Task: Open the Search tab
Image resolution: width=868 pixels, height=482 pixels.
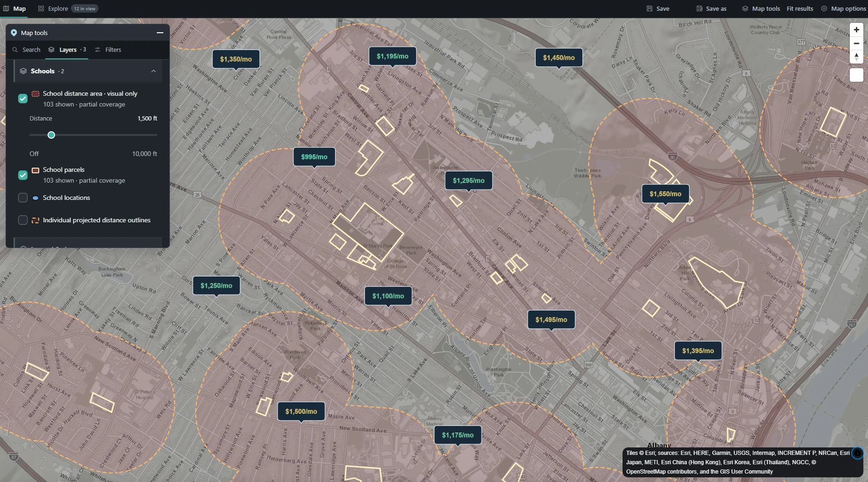Action: (27, 50)
